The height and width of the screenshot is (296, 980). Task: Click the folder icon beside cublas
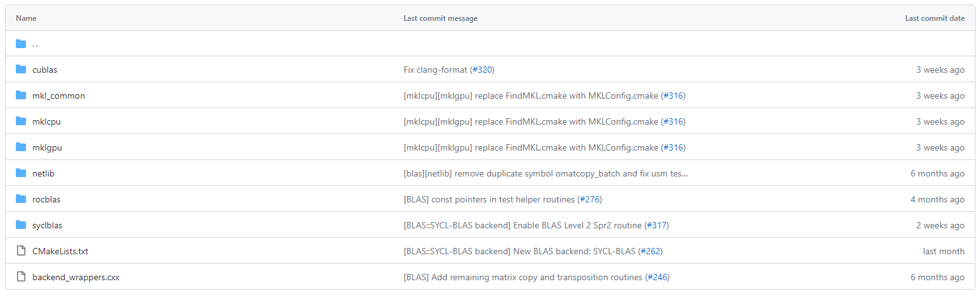pyautogui.click(x=21, y=70)
